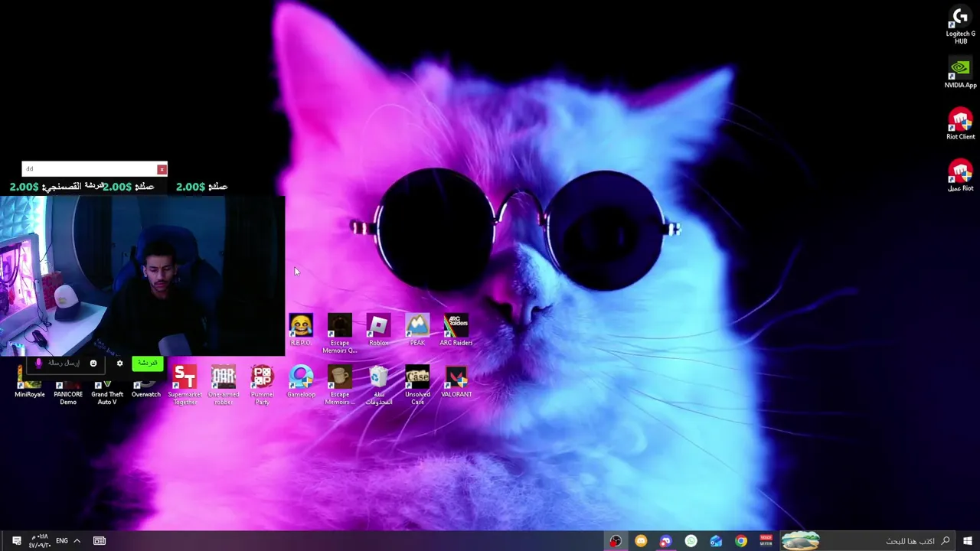The width and height of the screenshot is (980, 551).
Task: Select the Recycle Bin icon
Action: click(378, 385)
